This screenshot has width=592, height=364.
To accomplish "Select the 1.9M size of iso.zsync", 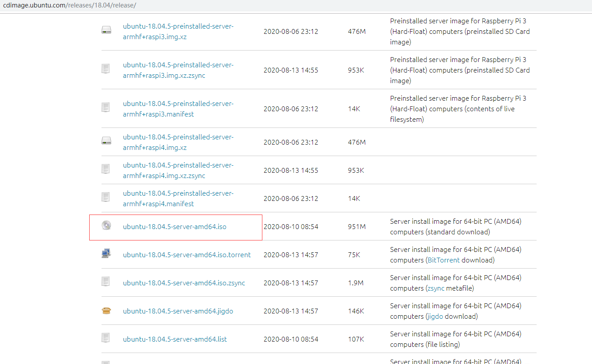I will click(x=356, y=283).
